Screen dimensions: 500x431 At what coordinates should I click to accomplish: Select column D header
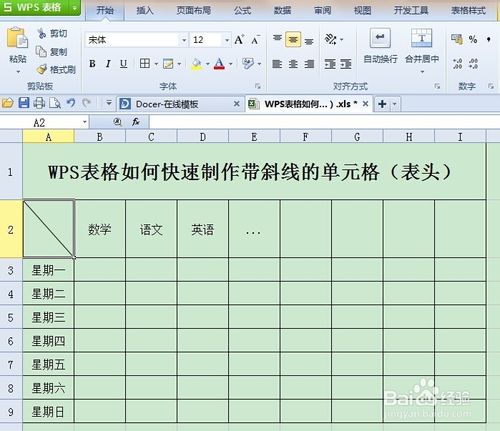coord(203,137)
